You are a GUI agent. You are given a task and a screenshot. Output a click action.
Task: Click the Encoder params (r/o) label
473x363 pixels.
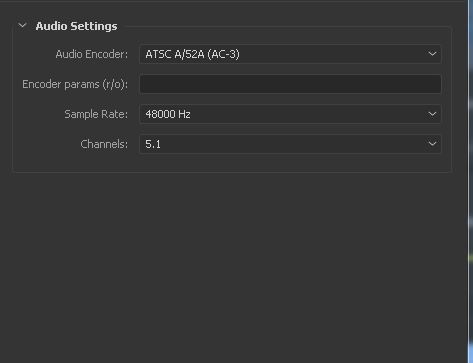coord(75,84)
